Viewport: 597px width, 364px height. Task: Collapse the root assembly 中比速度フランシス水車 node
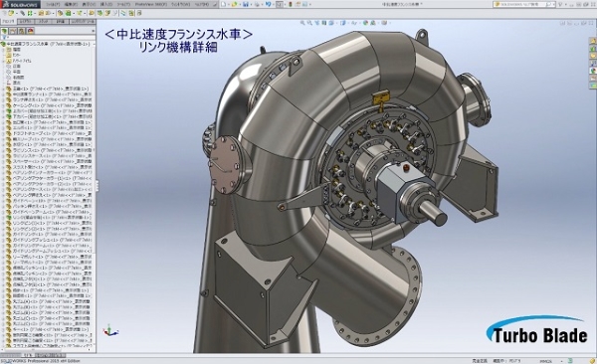[3, 44]
